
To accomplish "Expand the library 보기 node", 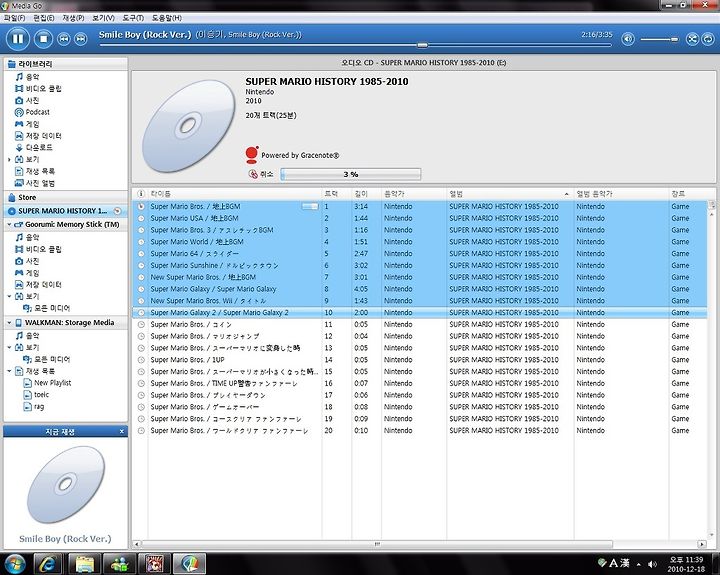I will [x=9, y=159].
